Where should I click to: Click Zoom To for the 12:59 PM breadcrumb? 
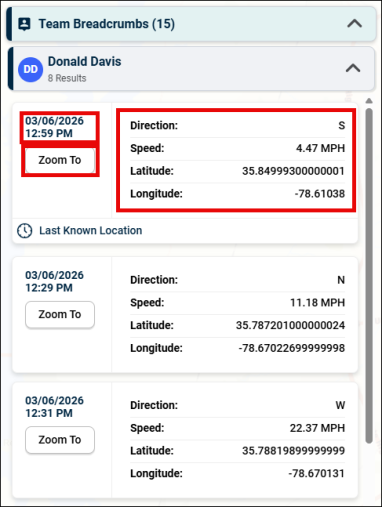60,160
